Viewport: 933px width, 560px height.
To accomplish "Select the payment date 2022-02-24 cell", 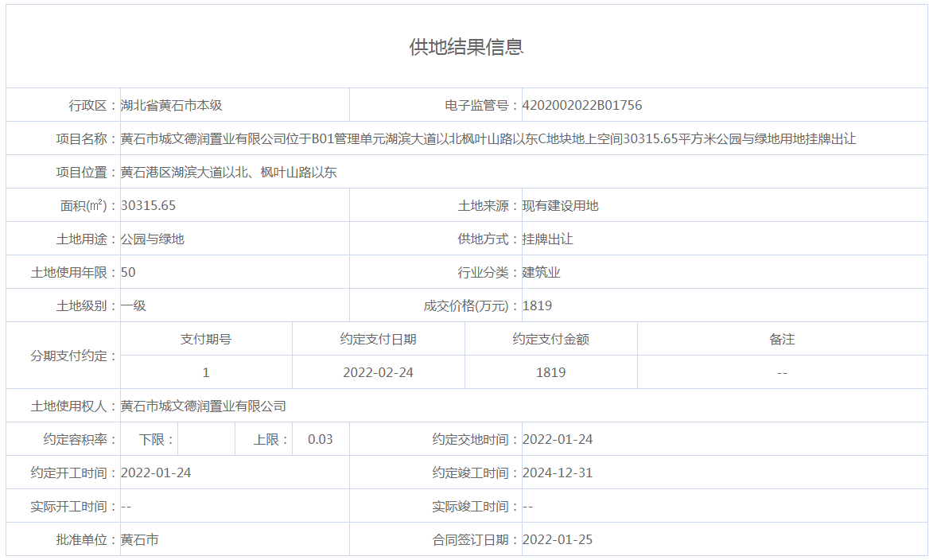I will (x=379, y=372).
